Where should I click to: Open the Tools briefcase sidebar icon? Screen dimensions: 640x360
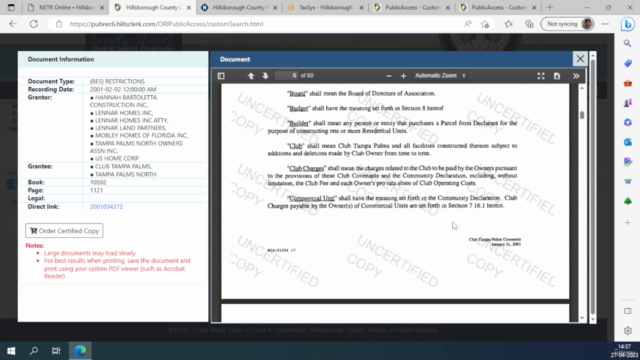(x=628, y=83)
